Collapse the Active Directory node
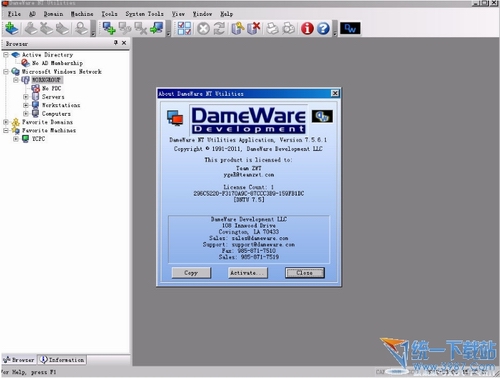Viewport: 500px width, 378px height. [6, 55]
